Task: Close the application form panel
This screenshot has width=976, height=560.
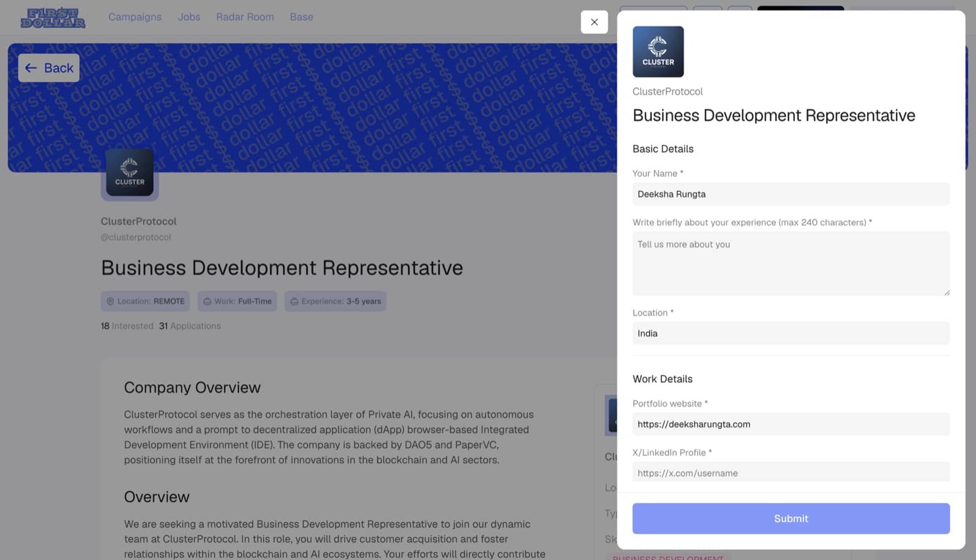Action: pos(594,22)
